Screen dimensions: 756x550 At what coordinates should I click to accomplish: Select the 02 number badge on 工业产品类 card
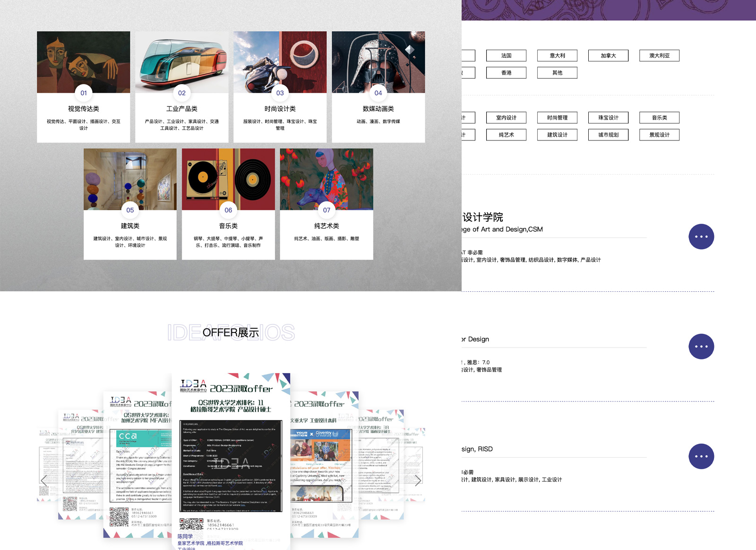click(x=182, y=93)
